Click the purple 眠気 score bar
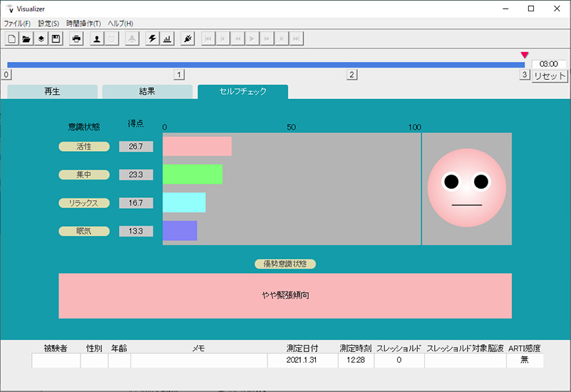 (180, 231)
